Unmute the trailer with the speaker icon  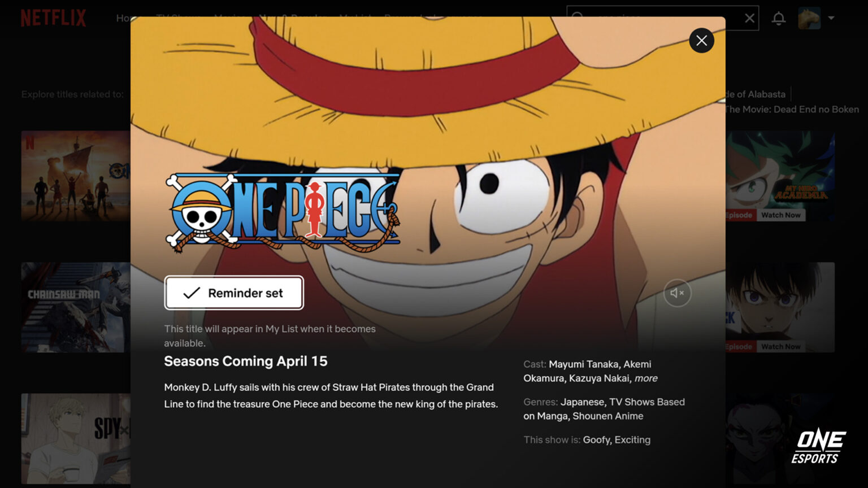pyautogui.click(x=677, y=293)
